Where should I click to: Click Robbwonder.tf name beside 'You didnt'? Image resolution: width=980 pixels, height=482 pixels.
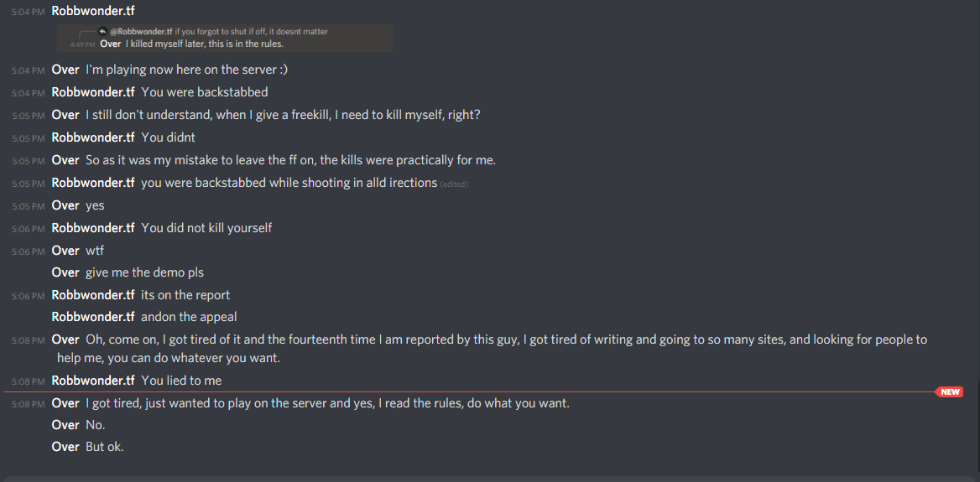coord(93,137)
